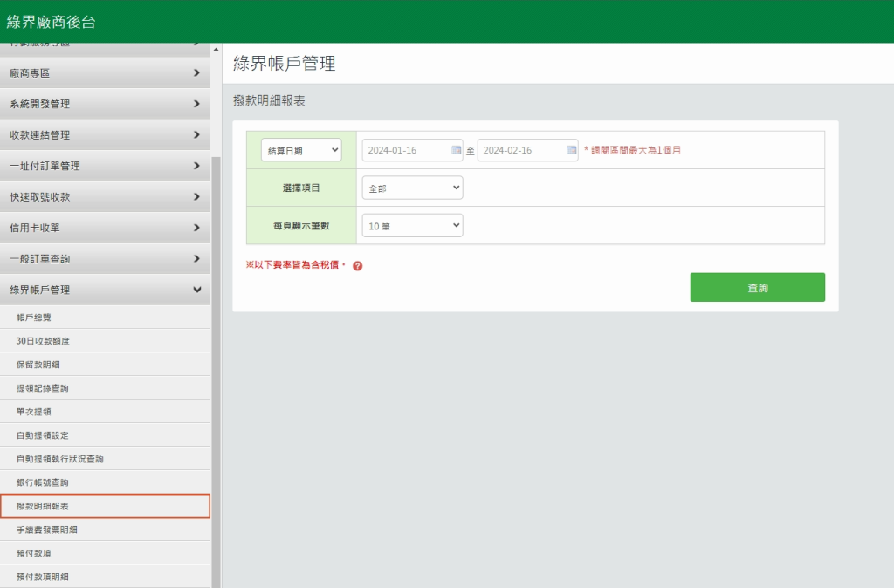Open 30日收款額度 in the sidebar
Screen dimensions: 894x588
click(105, 341)
